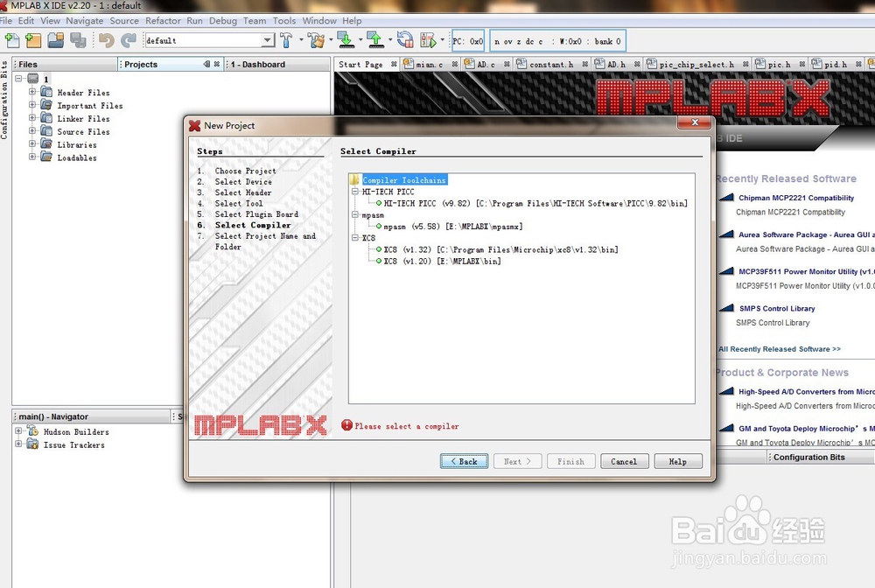Screen dimensions: 875x588
Task: Open the Clean and Build dropdown arrow
Action: (331, 39)
